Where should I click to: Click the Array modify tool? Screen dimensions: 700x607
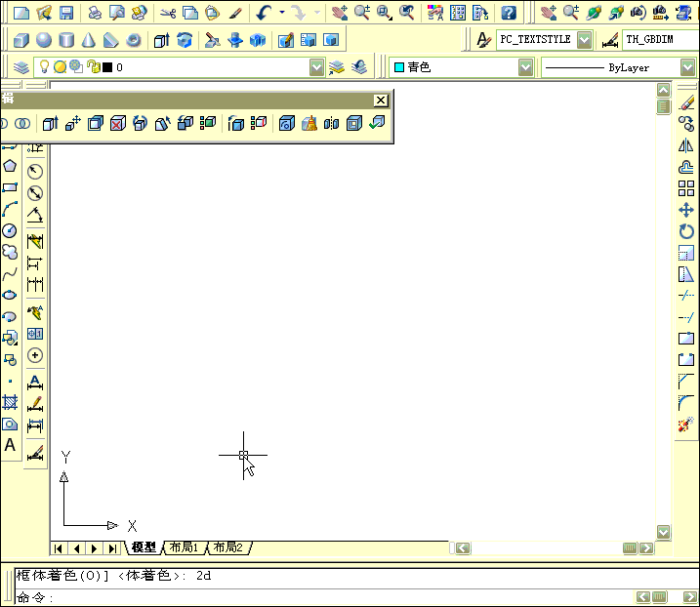pos(686,188)
